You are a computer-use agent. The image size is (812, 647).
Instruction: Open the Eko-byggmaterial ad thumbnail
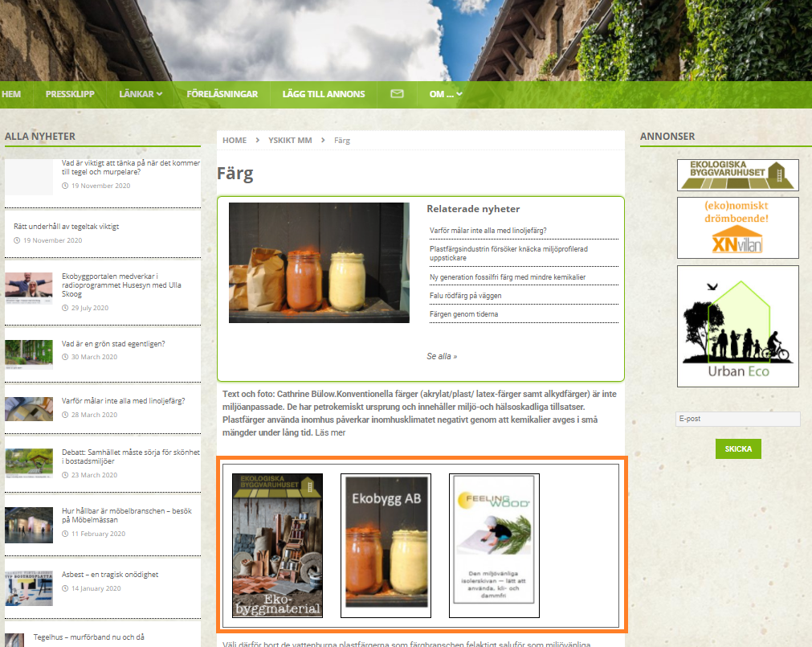(278, 546)
